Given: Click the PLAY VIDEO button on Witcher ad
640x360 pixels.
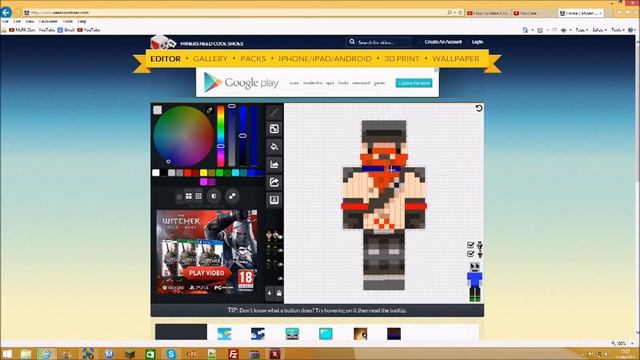Looking at the screenshot, I should 207,273.
